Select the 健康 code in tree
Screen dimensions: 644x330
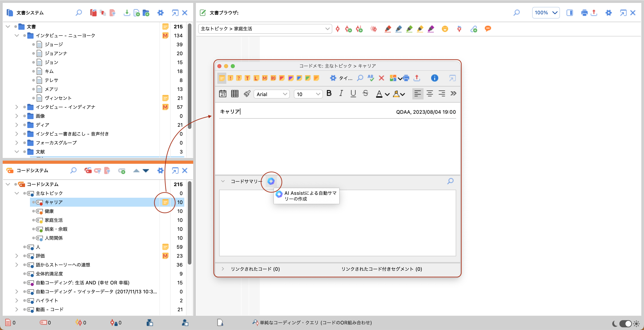coord(49,211)
